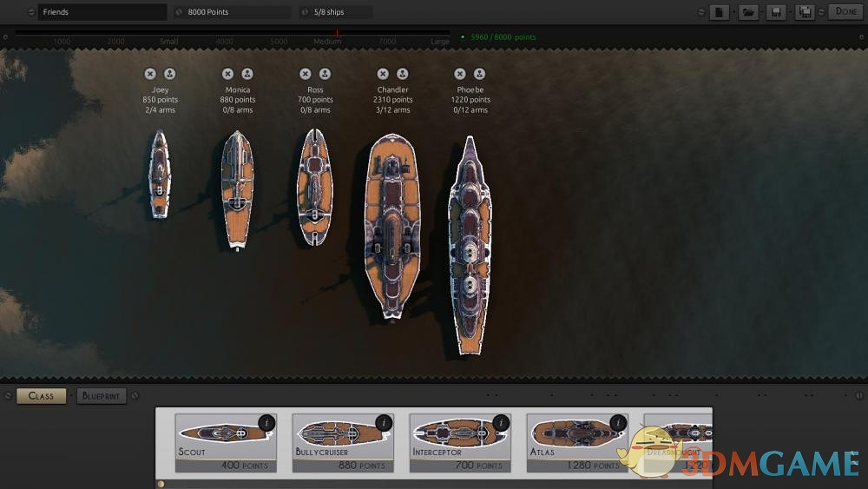Edit the fleet name field 'Friends'
Image resolution: width=868 pixels, height=489 pixels.
coord(100,12)
